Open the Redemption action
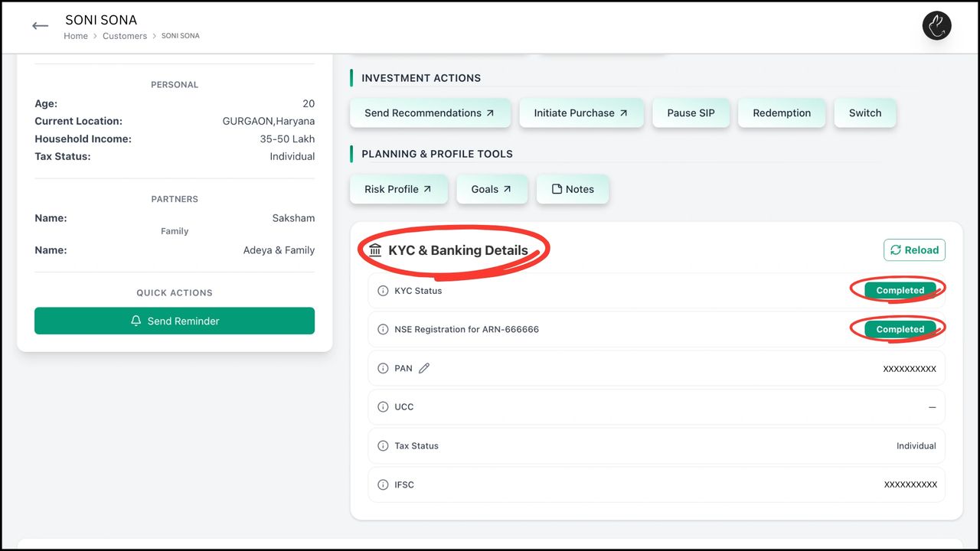Viewport: 980px width, 551px height. 781,112
